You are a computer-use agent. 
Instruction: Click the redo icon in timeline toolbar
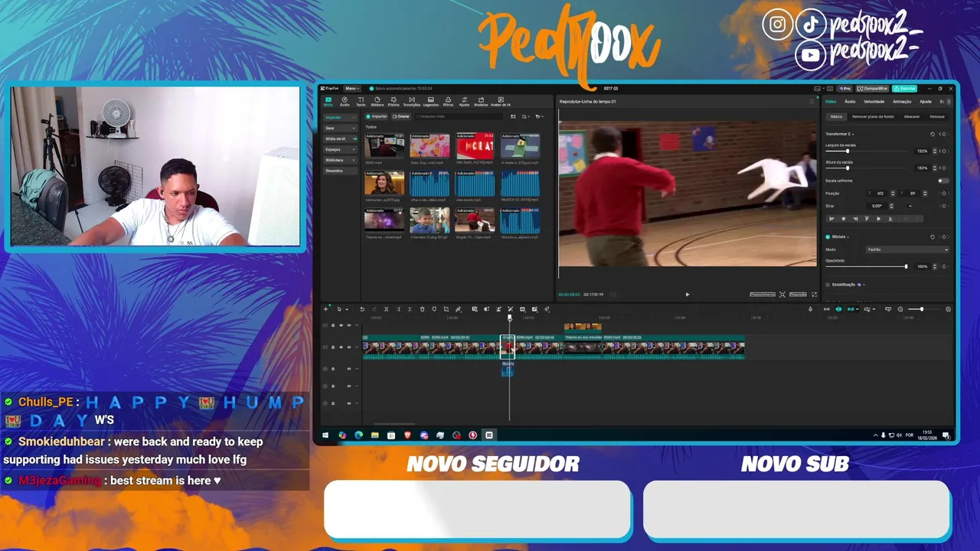[x=374, y=309]
